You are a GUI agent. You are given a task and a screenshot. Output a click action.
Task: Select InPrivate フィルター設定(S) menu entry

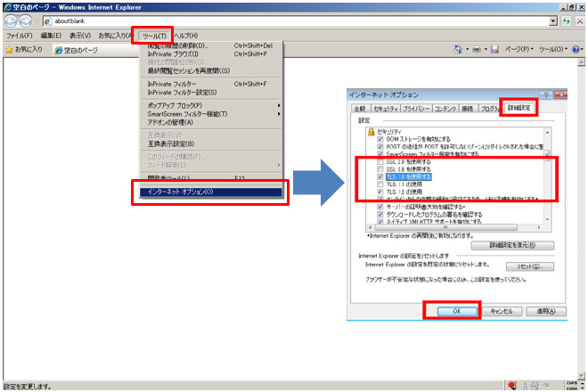coord(211,93)
